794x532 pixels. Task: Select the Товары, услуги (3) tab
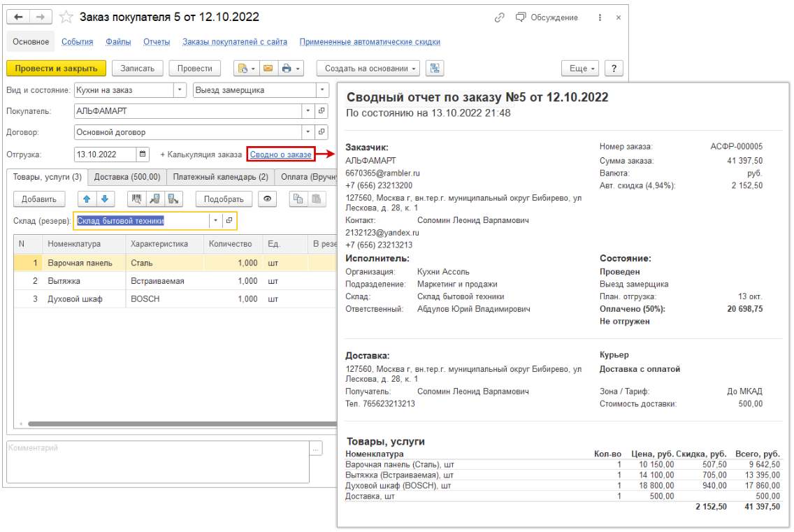(47, 177)
